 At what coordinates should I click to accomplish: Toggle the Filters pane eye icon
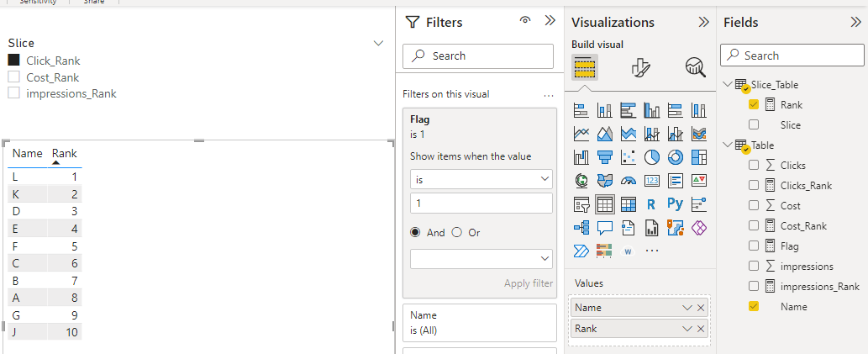pyautogui.click(x=525, y=21)
